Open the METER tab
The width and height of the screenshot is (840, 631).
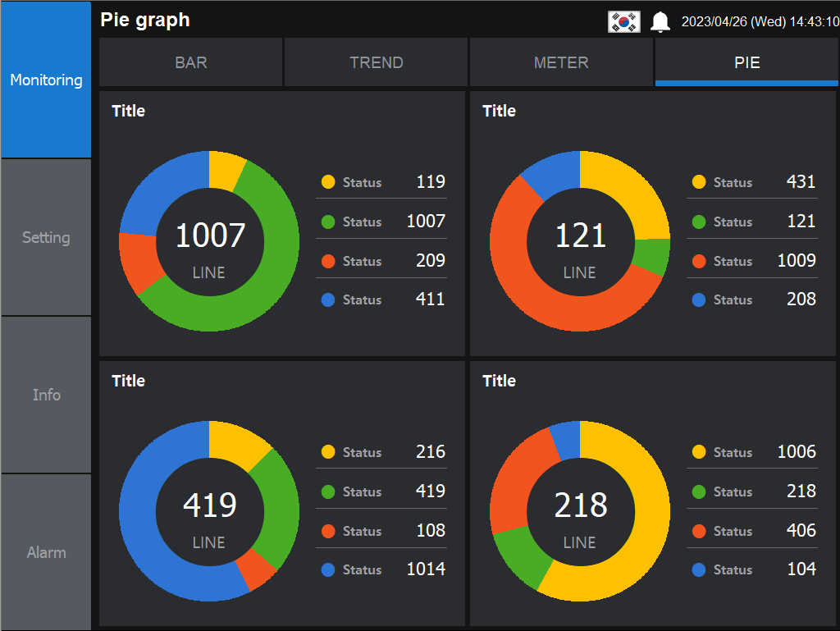coord(561,62)
